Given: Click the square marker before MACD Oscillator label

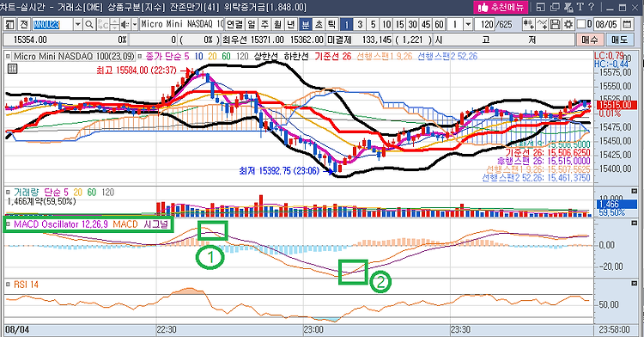Looking at the screenshot, I should point(9,224).
